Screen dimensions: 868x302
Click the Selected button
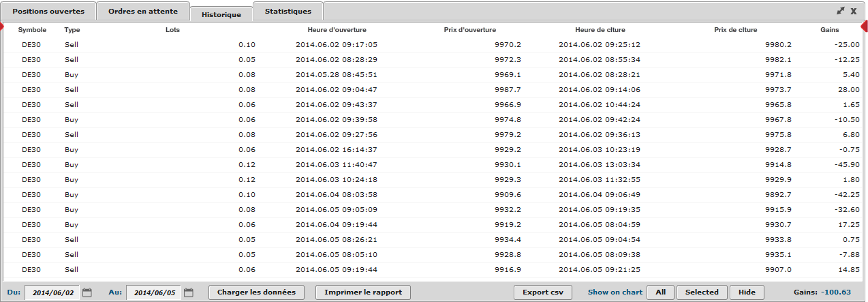702,292
